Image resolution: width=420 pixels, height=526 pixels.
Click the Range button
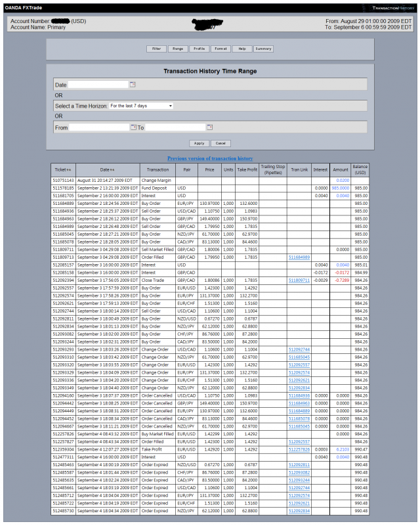178,49
